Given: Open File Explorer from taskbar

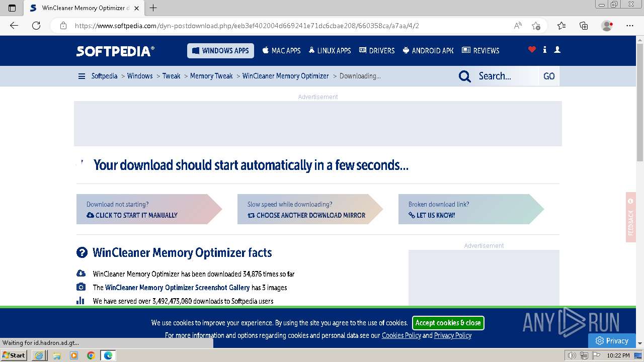Looking at the screenshot, I should pyautogui.click(x=57, y=355).
